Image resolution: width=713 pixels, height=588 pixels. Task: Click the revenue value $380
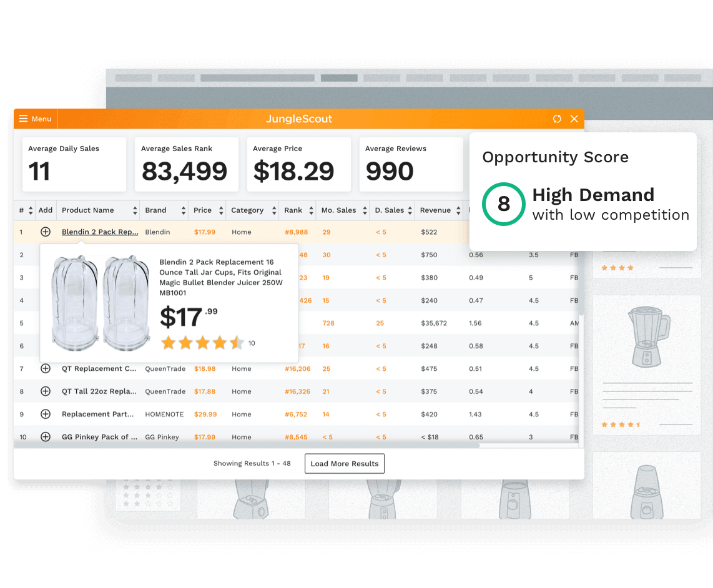point(430,278)
